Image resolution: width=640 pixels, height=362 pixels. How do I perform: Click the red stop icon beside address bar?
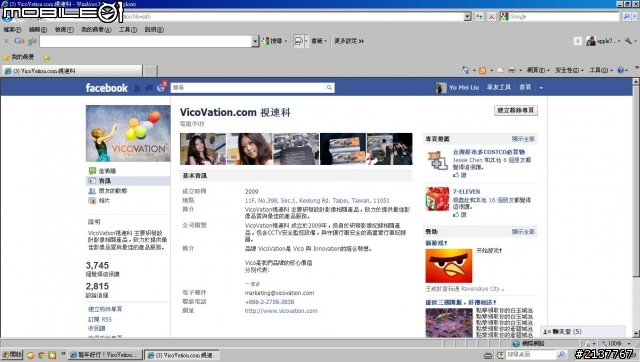tap(491, 17)
